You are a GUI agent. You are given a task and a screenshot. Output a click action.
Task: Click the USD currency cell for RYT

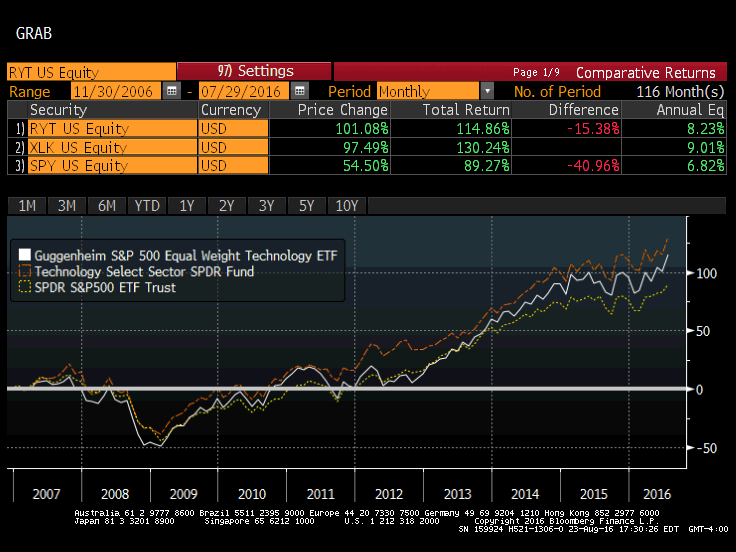pos(234,128)
